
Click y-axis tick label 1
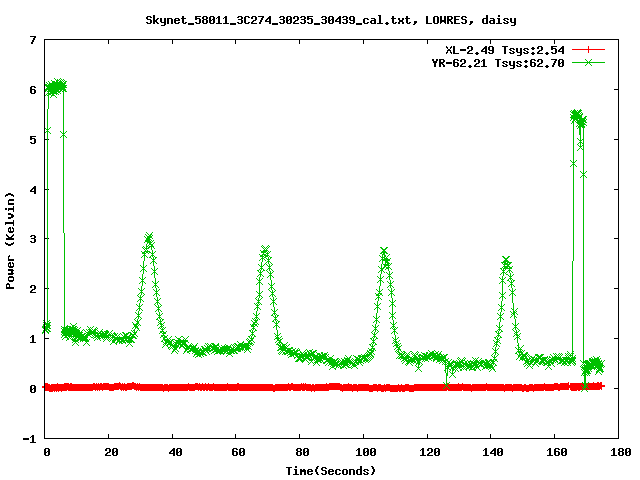click(x=33, y=339)
